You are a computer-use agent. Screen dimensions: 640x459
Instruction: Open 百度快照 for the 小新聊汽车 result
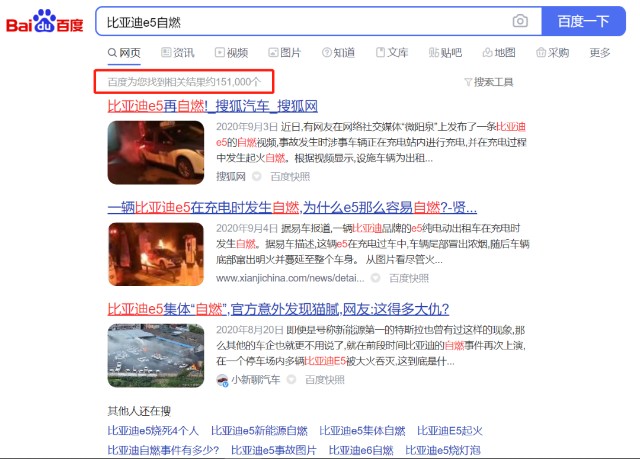click(325, 380)
